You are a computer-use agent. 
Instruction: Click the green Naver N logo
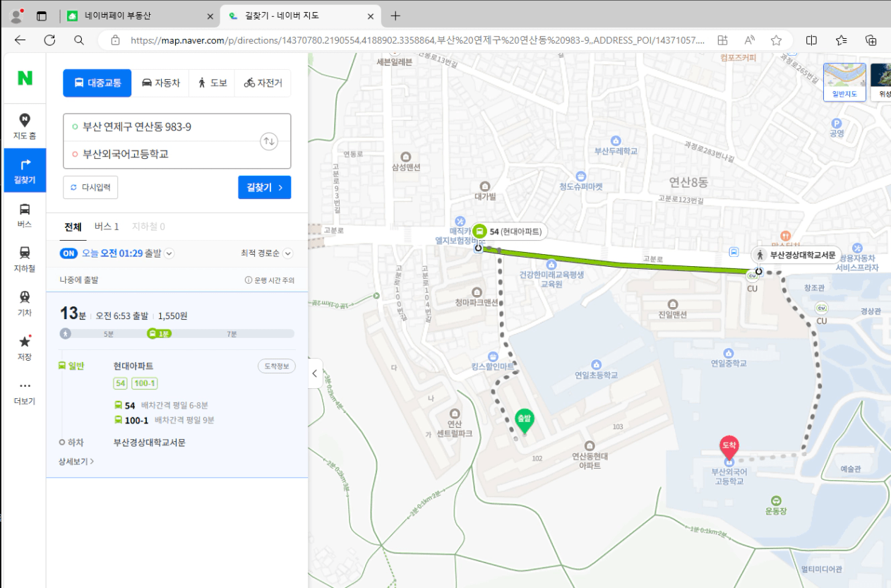(x=25, y=78)
